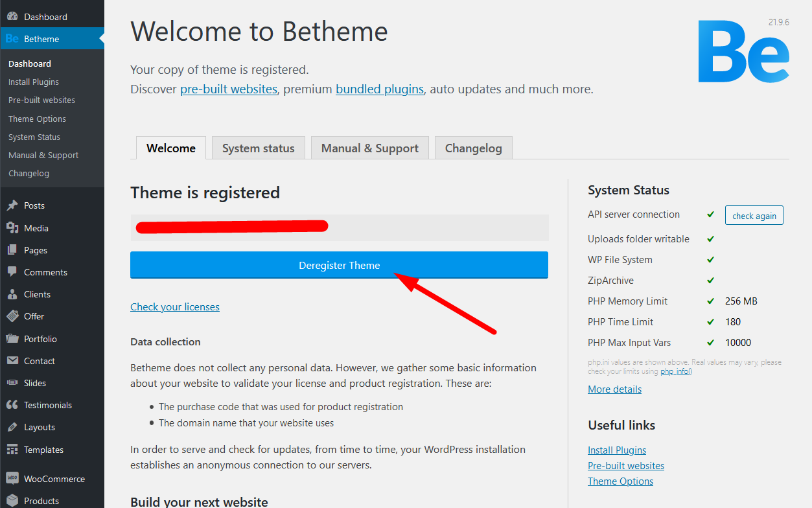Screen dimensions: 812x508
Task: Open the Changelog tab
Action: click(474, 148)
